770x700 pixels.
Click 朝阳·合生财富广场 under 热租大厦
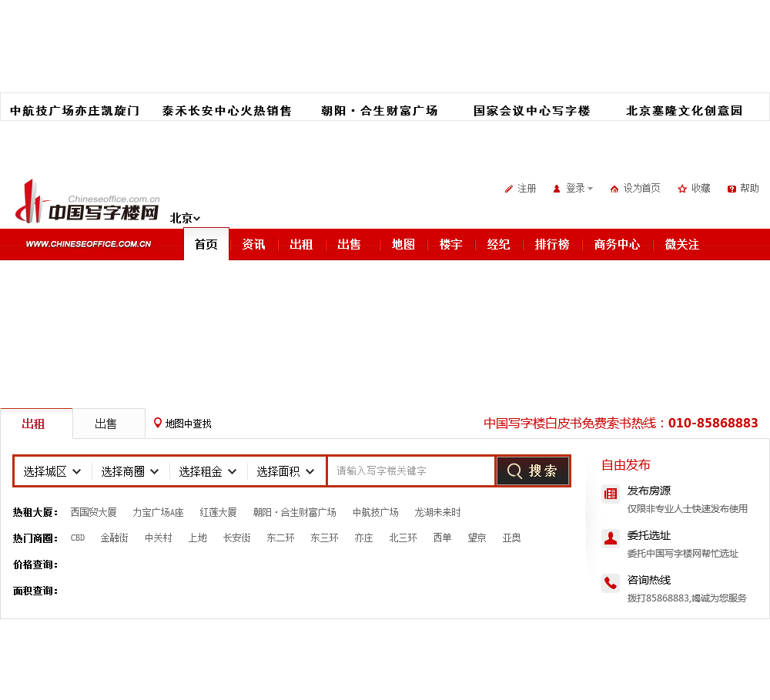295,512
